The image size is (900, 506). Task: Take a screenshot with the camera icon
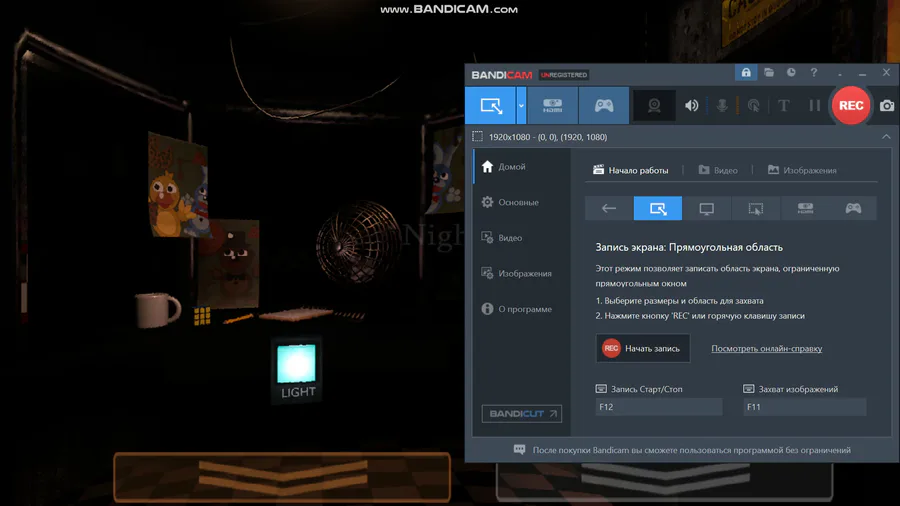click(887, 106)
